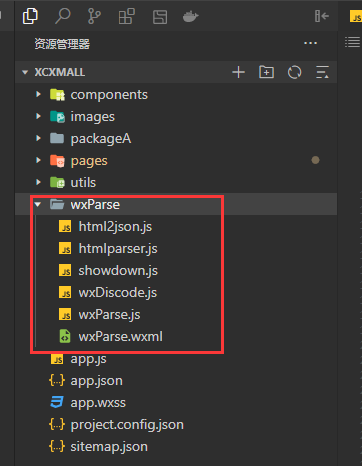Select the utils folder name

83,183
